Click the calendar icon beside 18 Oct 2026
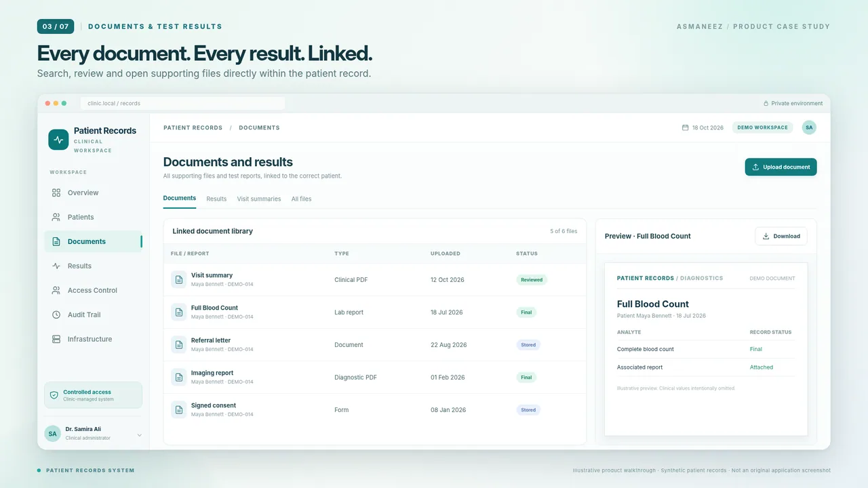 pos(685,127)
